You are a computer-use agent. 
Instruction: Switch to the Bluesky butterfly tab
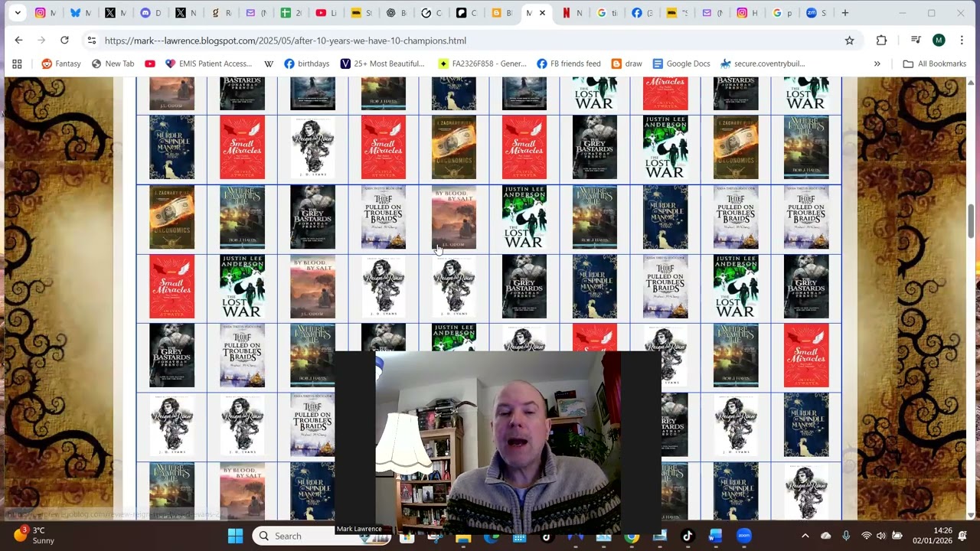(81, 13)
